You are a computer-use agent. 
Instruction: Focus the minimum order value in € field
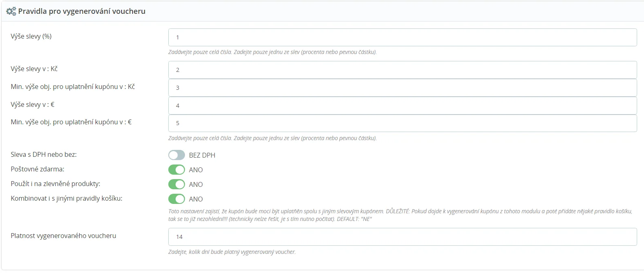point(402,123)
